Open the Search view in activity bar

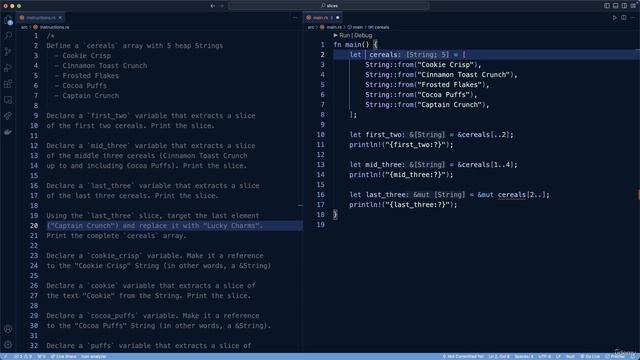(8, 36)
